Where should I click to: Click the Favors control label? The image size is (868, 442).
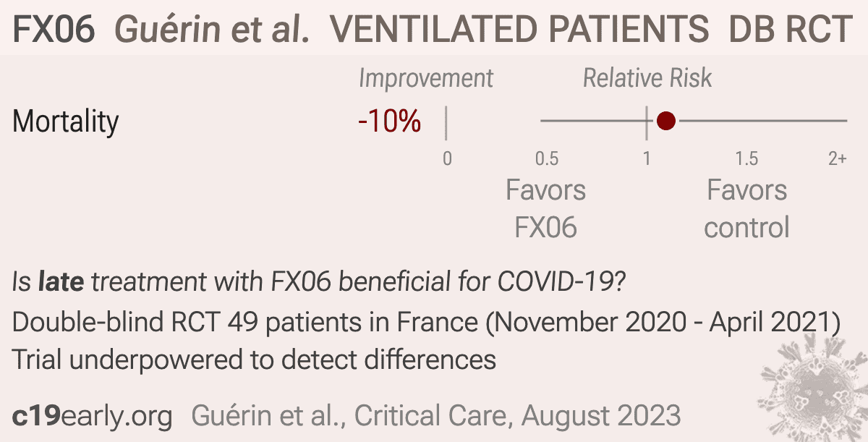(746, 209)
